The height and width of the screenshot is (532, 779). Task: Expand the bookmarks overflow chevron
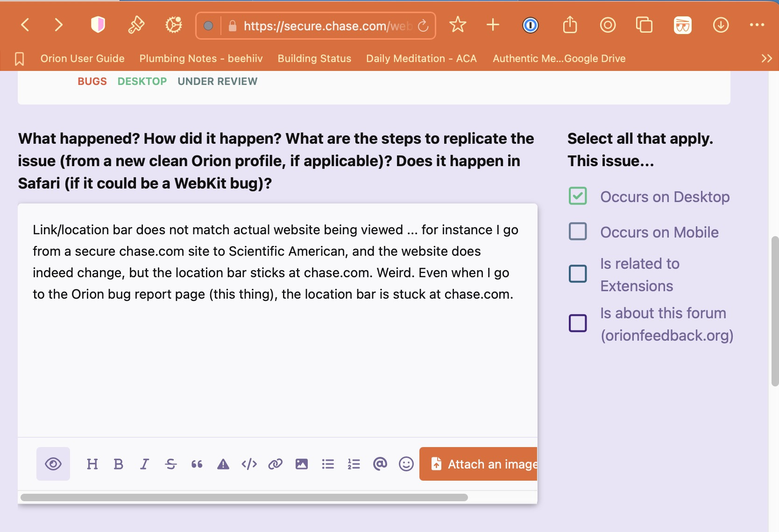point(766,58)
